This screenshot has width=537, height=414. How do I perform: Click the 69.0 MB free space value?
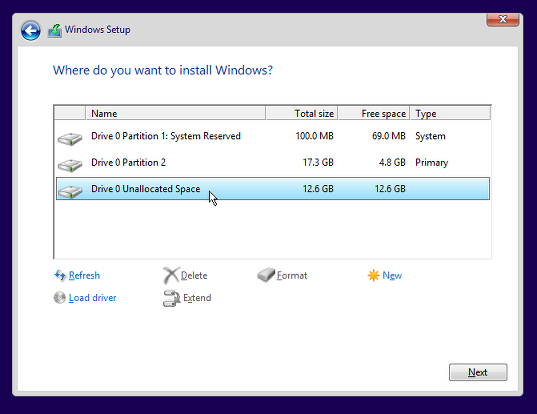(389, 136)
